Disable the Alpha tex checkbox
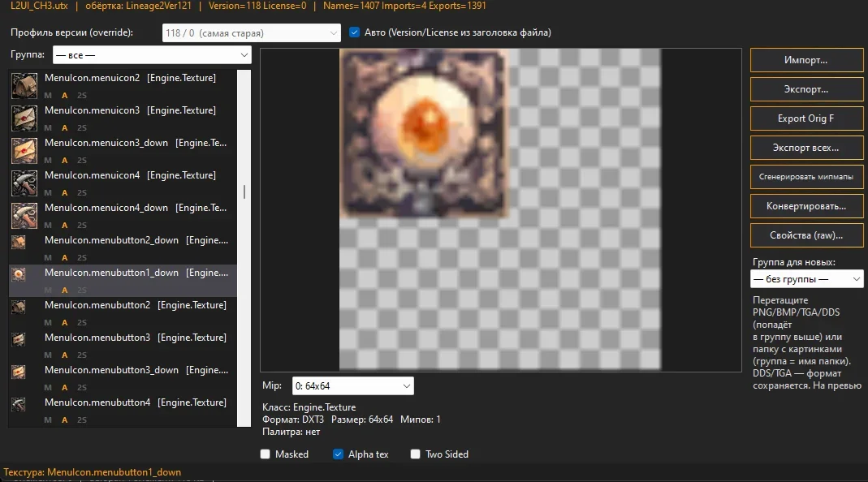Screen dimensions: 868x482 coord(338,454)
